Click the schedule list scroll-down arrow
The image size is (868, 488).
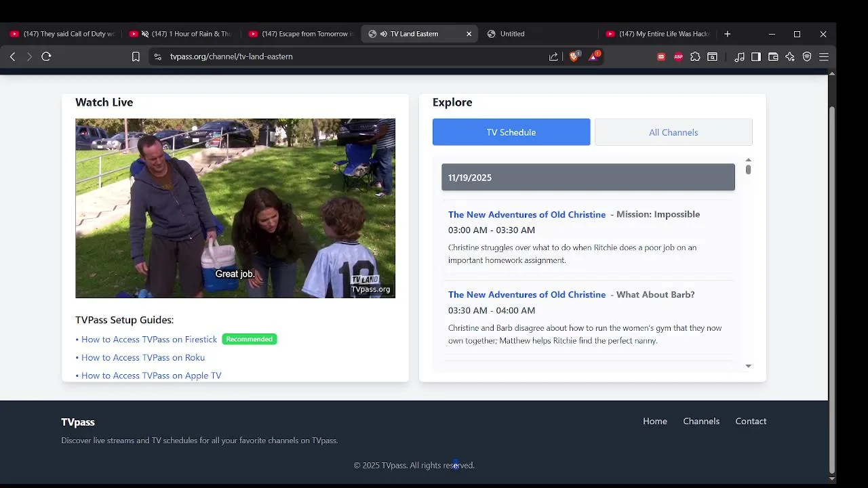(748, 366)
